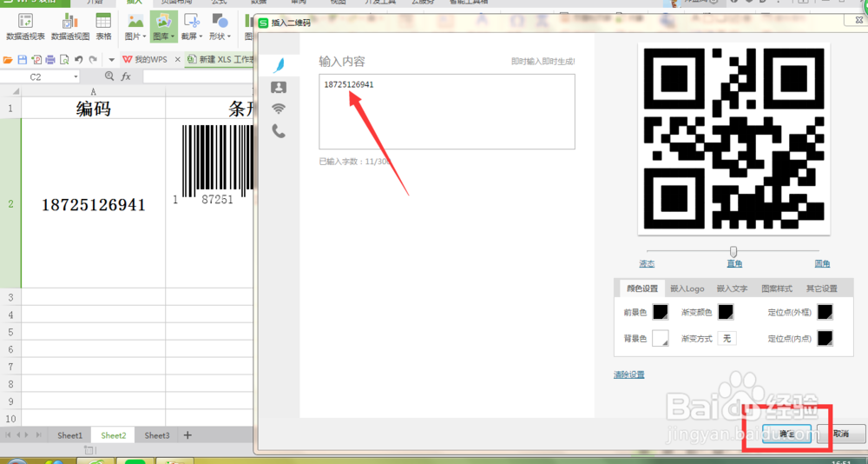This screenshot has height=464, width=868.
Task: Click the column A header
Action: pos(94,91)
